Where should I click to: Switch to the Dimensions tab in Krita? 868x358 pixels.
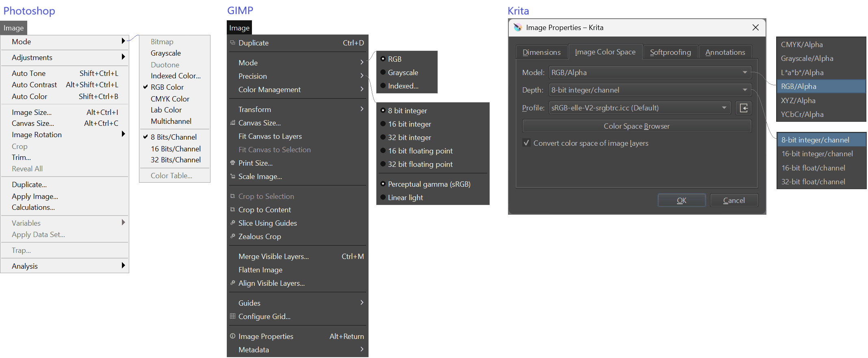(542, 52)
